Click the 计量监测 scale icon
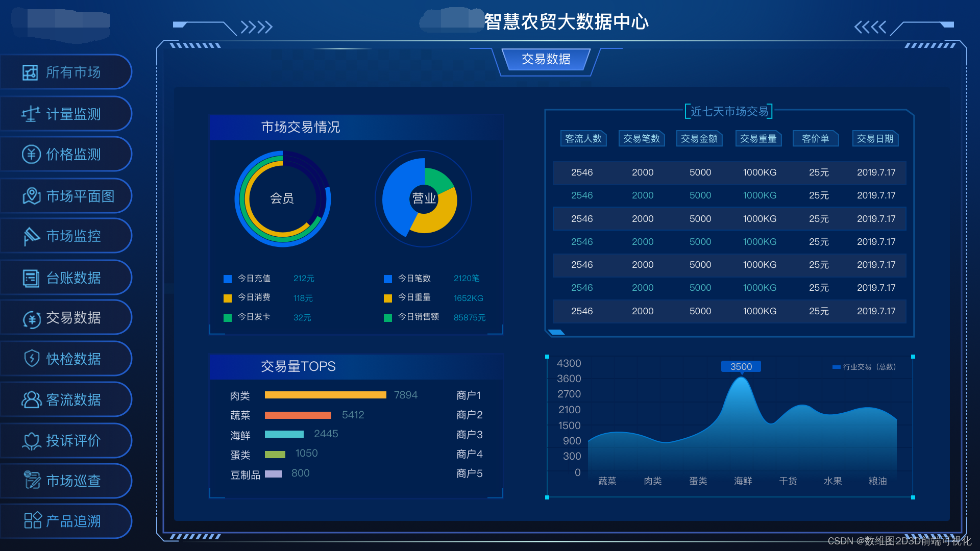 [x=31, y=114]
